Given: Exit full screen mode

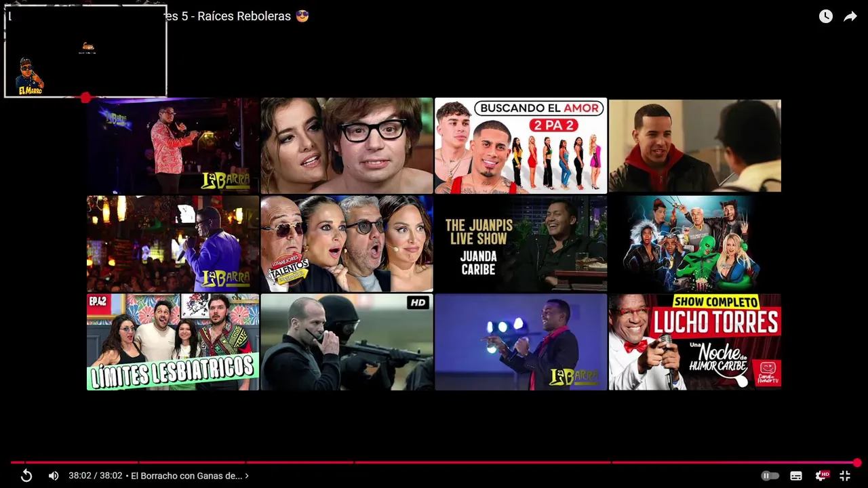Looking at the screenshot, I should [845, 476].
